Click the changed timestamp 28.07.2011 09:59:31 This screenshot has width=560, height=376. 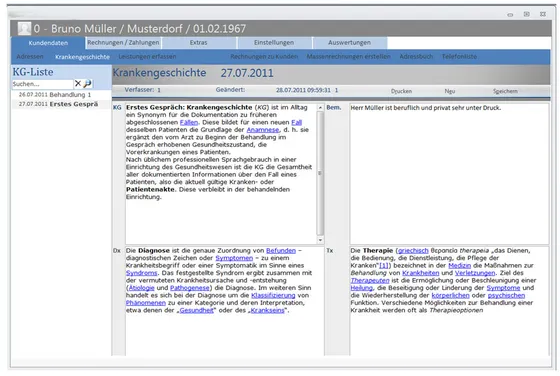tap(303, 90)
